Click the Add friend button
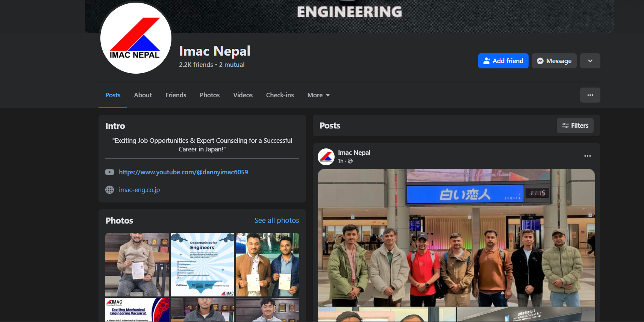The image size is (644, 322). 503,61
